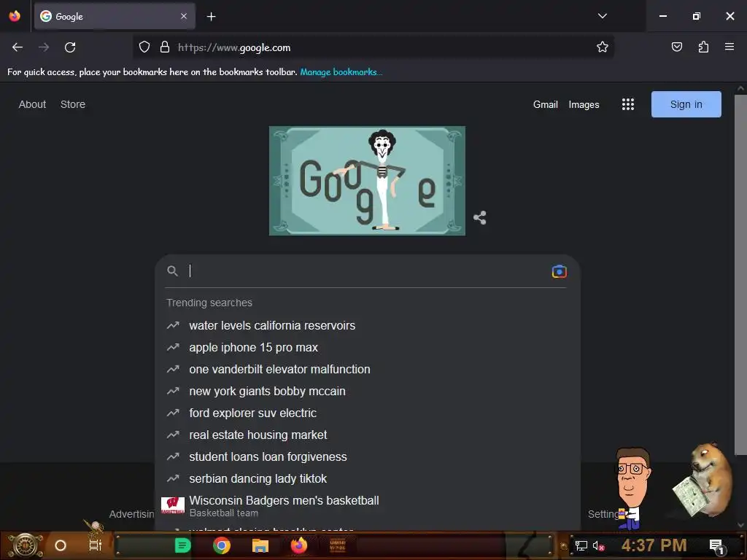
Task: Open Task View on the taskbar
Action: [x=96, y=545]
